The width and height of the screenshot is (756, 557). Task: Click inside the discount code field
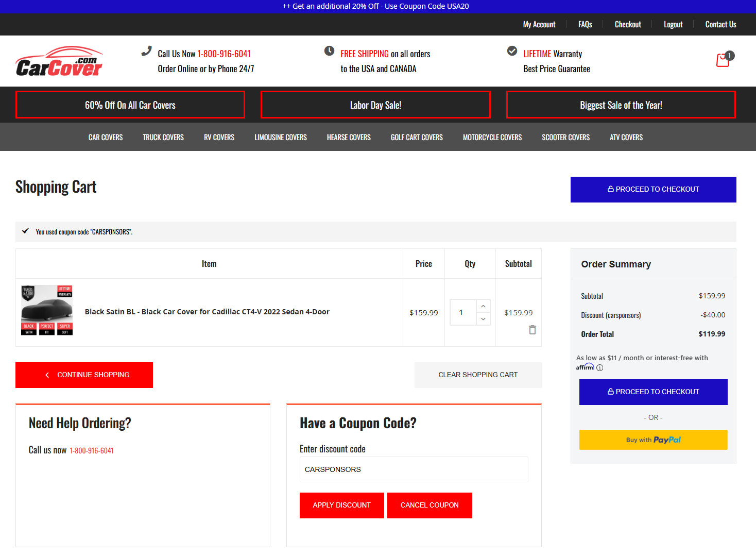point(414,469)
